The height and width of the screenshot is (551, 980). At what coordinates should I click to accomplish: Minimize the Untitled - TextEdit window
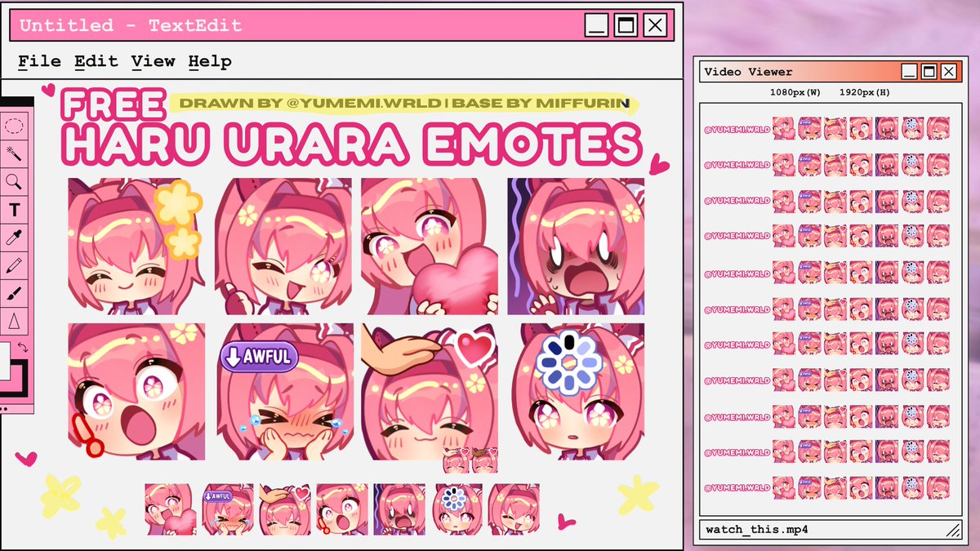pos(597,25)
